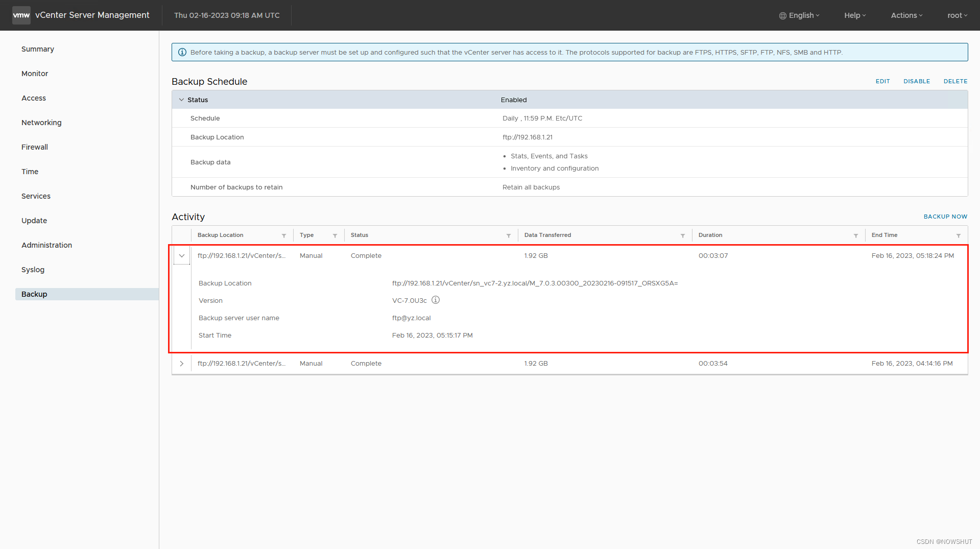Select Backup in the sidebar
Viewport: 980px width, 549px height.
(87, 294)
